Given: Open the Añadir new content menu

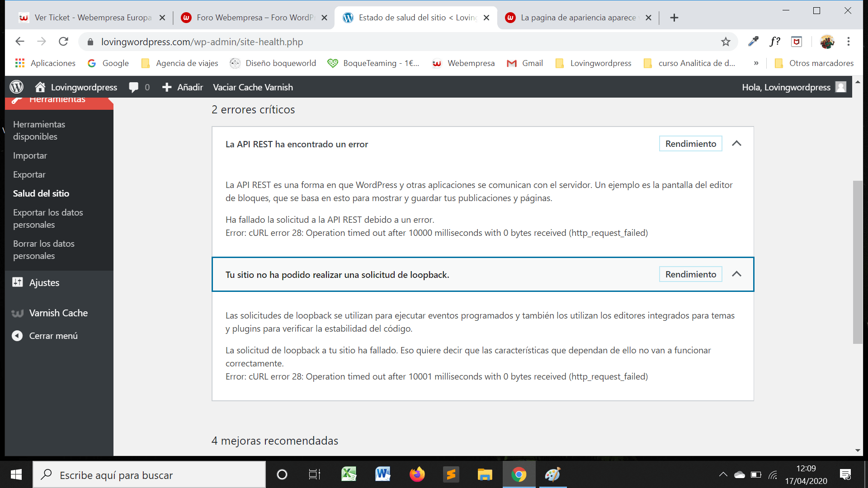Looking at the screenshot, I should [182, 87].
